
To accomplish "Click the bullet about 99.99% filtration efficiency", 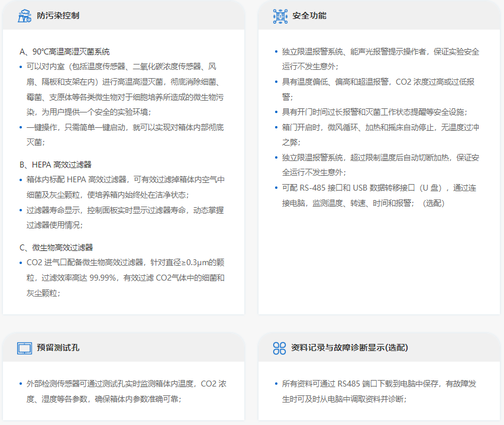I will coord(125,278).
